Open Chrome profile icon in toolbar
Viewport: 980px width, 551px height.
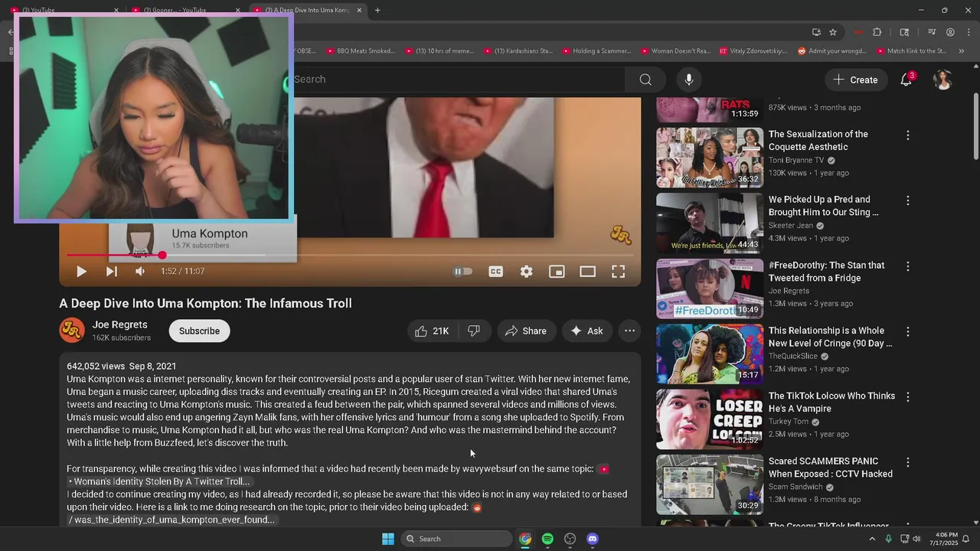click(x=950, y=32)
